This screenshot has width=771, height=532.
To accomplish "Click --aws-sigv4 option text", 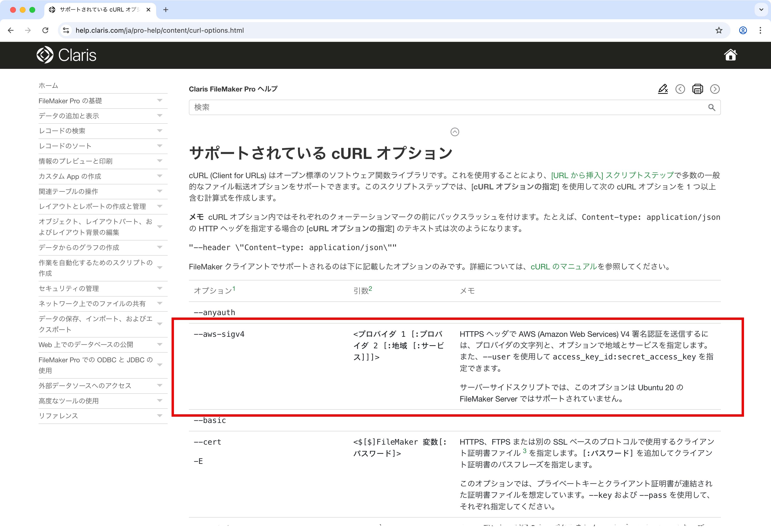I will coord(219,334).
